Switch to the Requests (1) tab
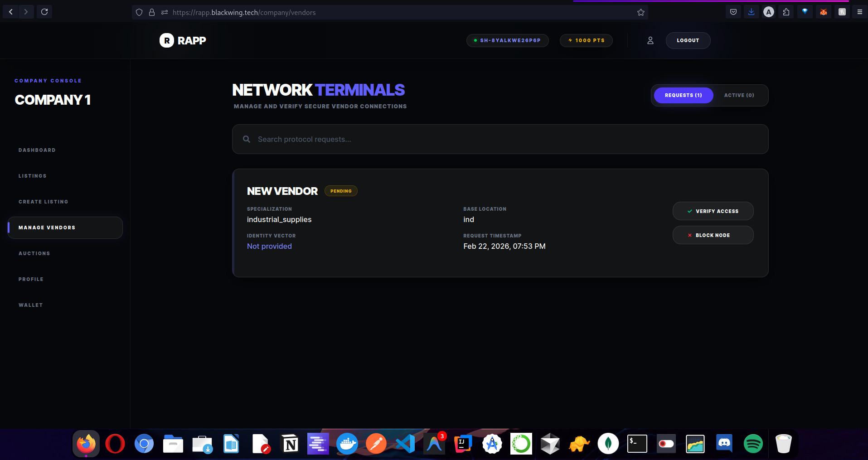 pos(684,95)
